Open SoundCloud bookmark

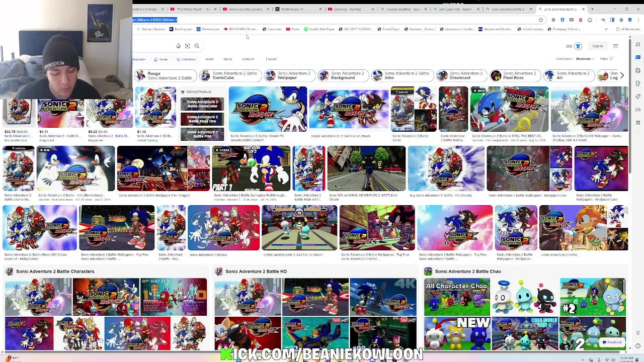point(388,29)
